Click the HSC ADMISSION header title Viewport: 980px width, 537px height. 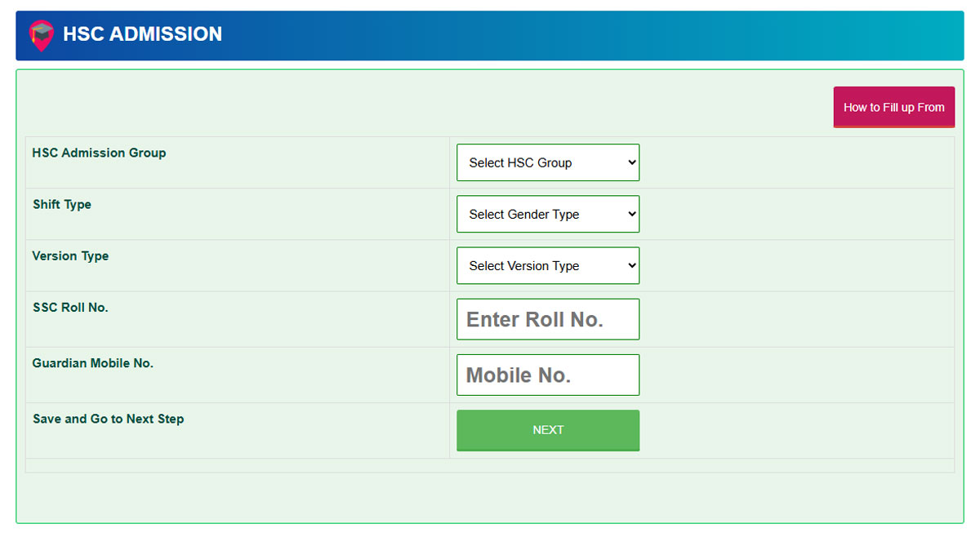click(x=142, y=34)
